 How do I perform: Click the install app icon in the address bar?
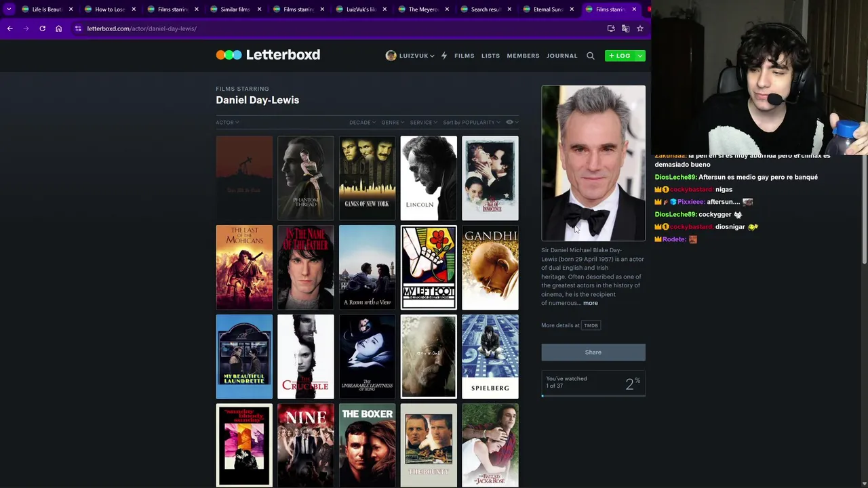pos(611,28)
